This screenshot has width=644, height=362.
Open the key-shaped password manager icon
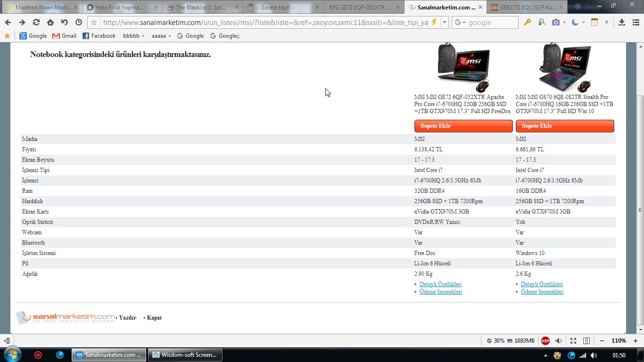point(528,23)
